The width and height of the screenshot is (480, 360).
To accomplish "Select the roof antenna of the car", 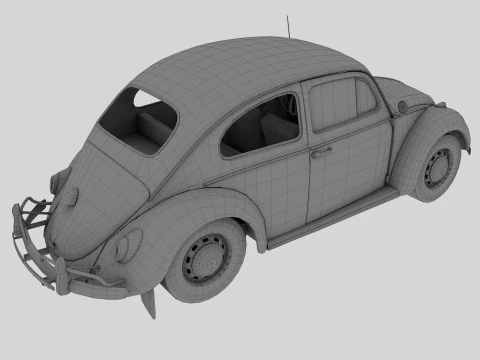I will 288,27.
